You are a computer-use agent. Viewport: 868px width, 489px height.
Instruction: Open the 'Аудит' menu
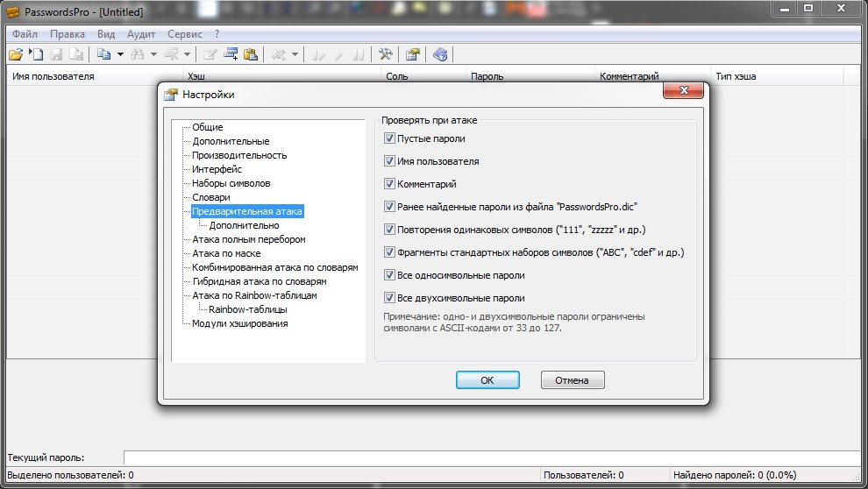click(140, 34)
